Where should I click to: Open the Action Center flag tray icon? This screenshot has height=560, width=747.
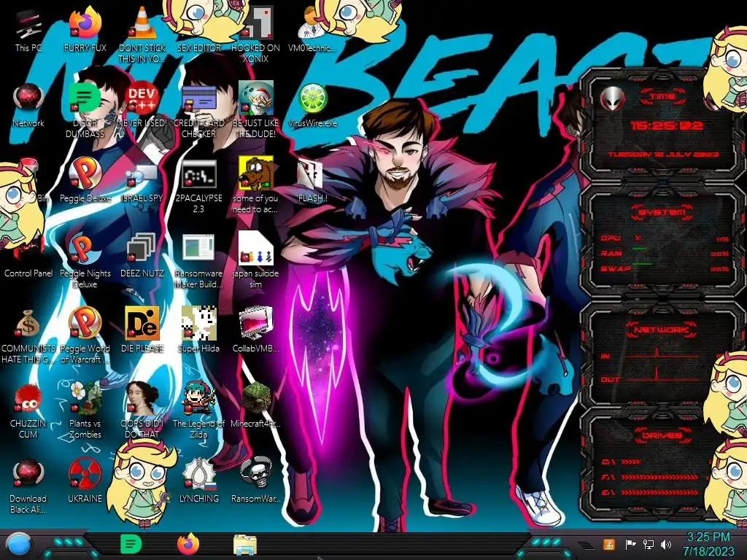coord(631,544)
